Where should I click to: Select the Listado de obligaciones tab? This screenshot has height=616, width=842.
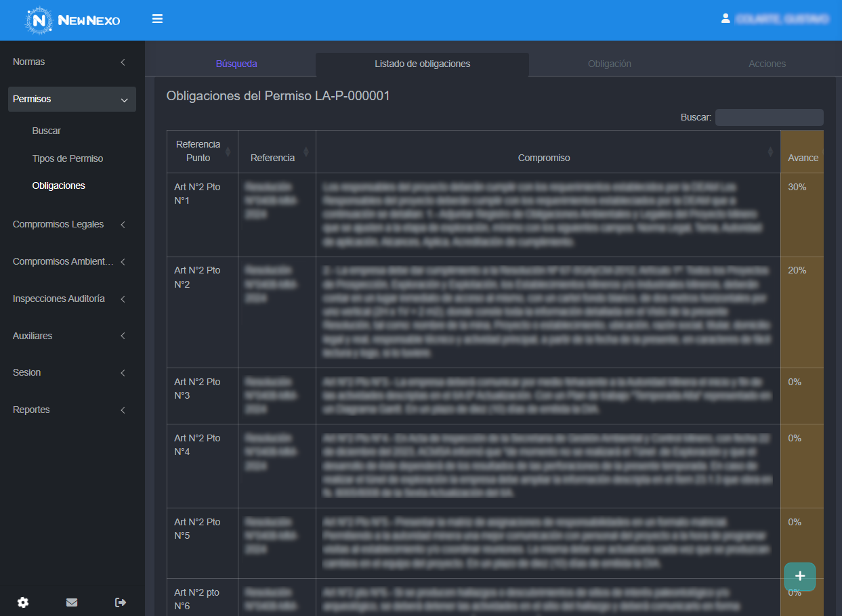[x=422, y=64]
